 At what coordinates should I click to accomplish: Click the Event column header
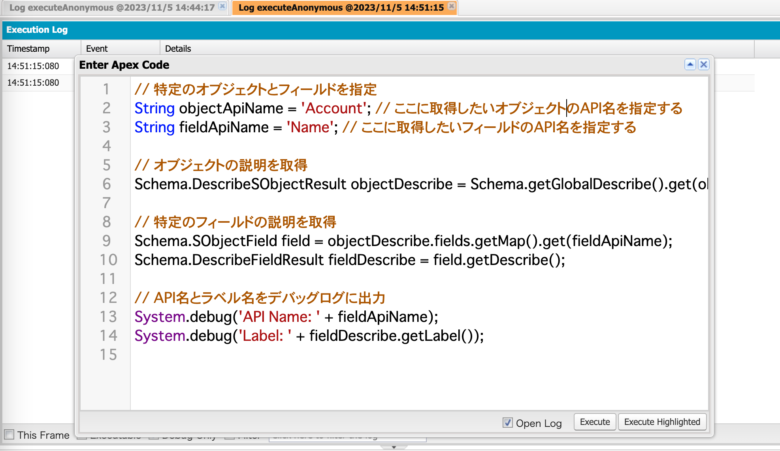(97, 48)
